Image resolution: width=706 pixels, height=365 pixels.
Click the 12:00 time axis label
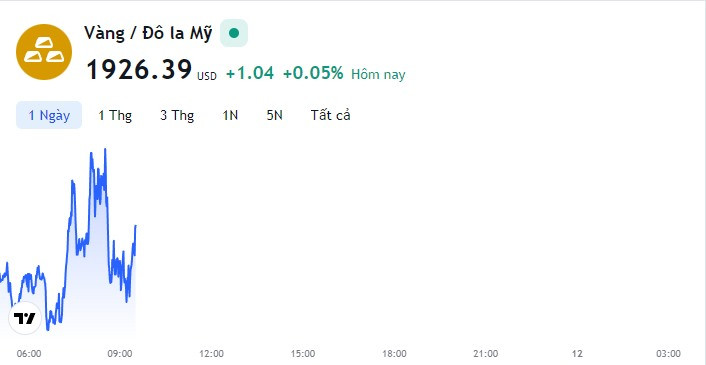211,354
